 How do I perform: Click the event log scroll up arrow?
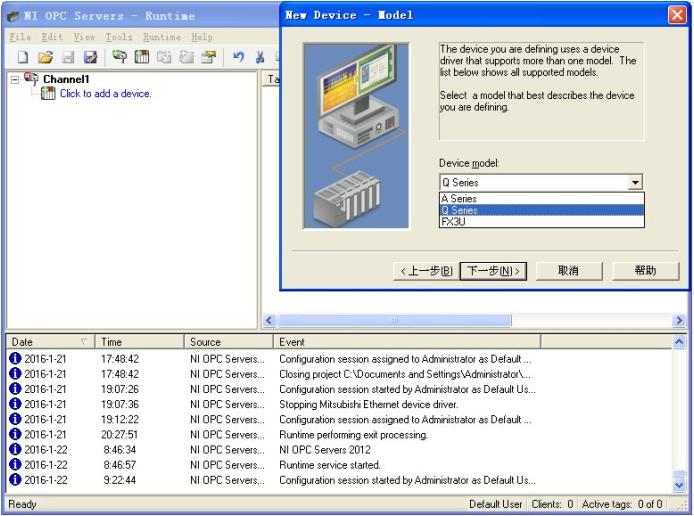(679, 341)
